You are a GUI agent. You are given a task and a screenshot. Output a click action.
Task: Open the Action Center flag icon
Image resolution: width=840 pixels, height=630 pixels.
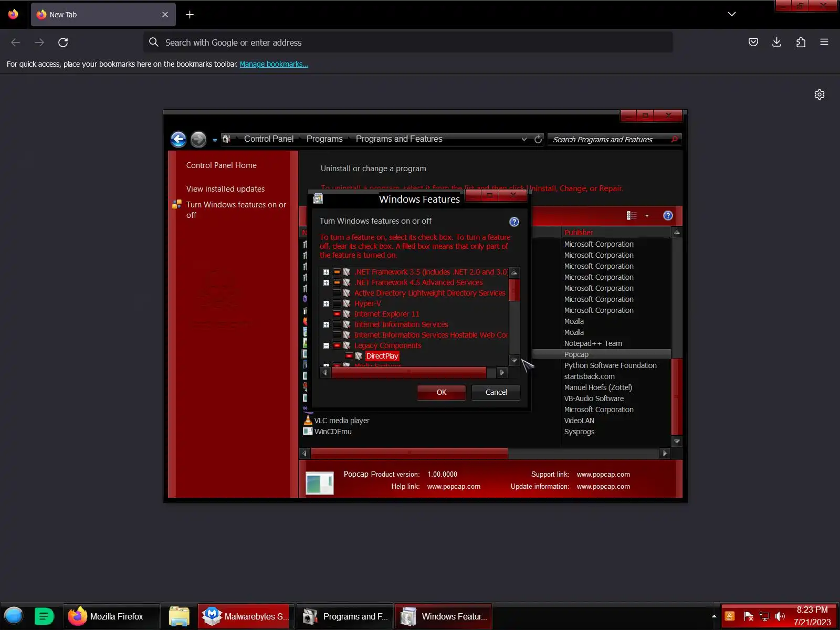[749, 616]
